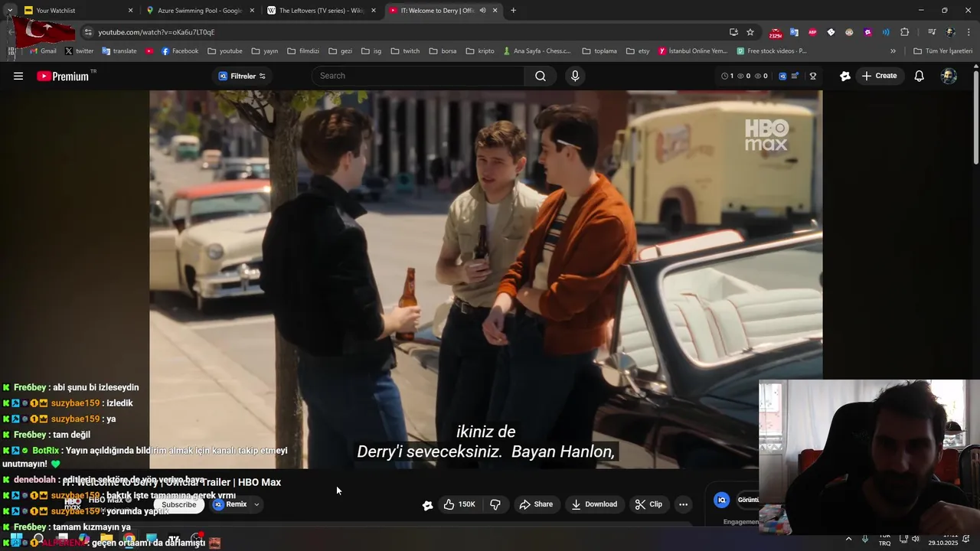The image size is (980, 551).
Task: Click the round IQ icon below video
Action: pos(721,500)
